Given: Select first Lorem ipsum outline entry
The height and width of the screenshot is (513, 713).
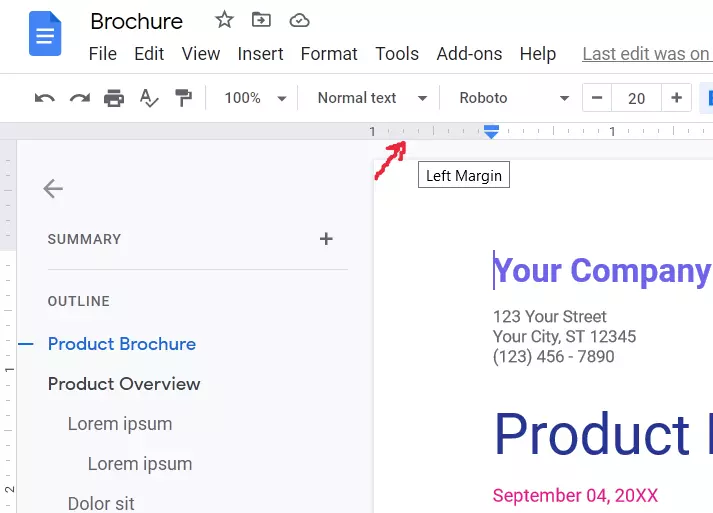Looking at the screenshot, I should (x=120, y=424).
